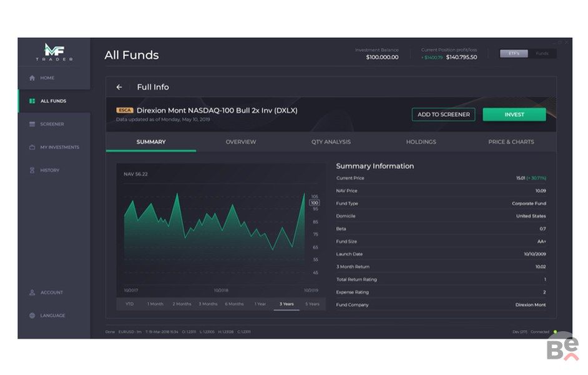Click the All Funds page title
The image size is (588, 375).
click(132, 55)
